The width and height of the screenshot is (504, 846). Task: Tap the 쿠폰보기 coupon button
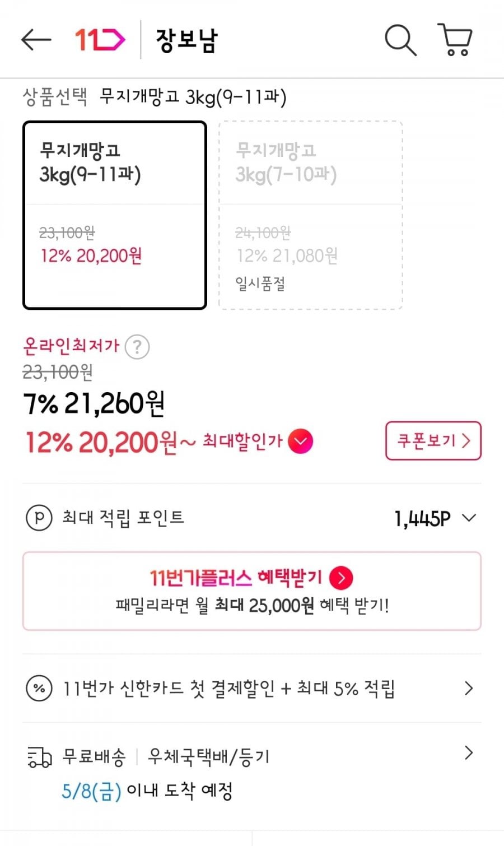pyautogui.click(x=433, y=441)
